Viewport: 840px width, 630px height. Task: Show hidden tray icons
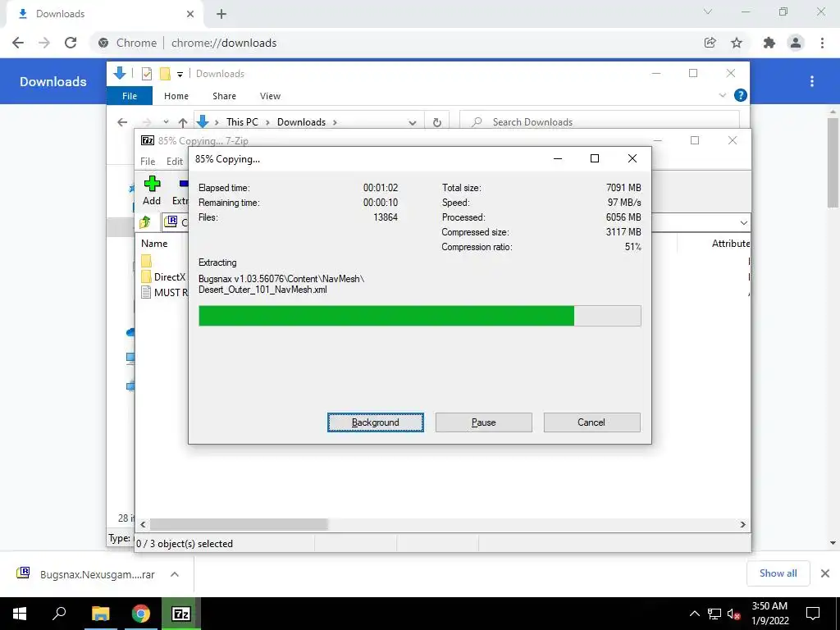pyautogui.click(x=694, y=614)
